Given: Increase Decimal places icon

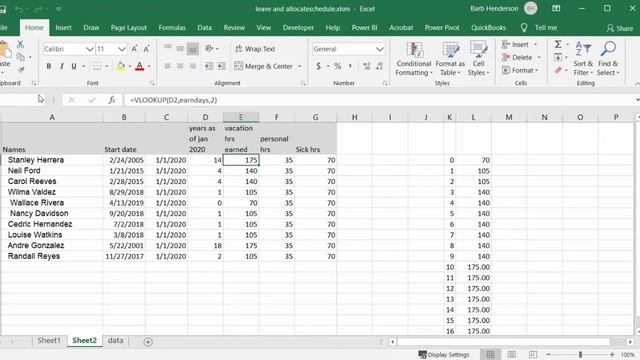Looking at the screenshot, I should coord(367,66).
